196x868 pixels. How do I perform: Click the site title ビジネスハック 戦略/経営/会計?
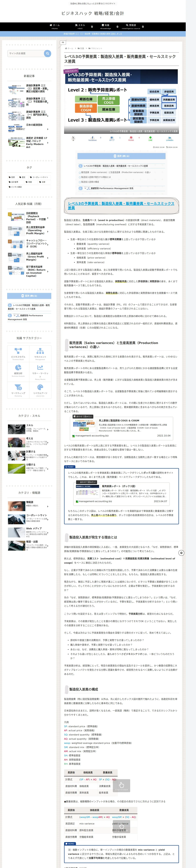pyautogui.click(x=93, y=13)
